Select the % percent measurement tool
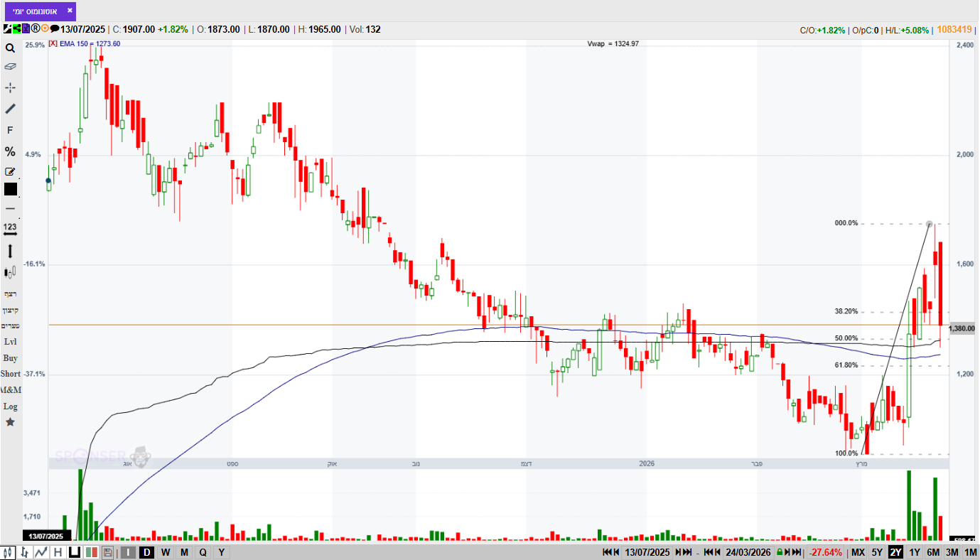 [10, 151]
